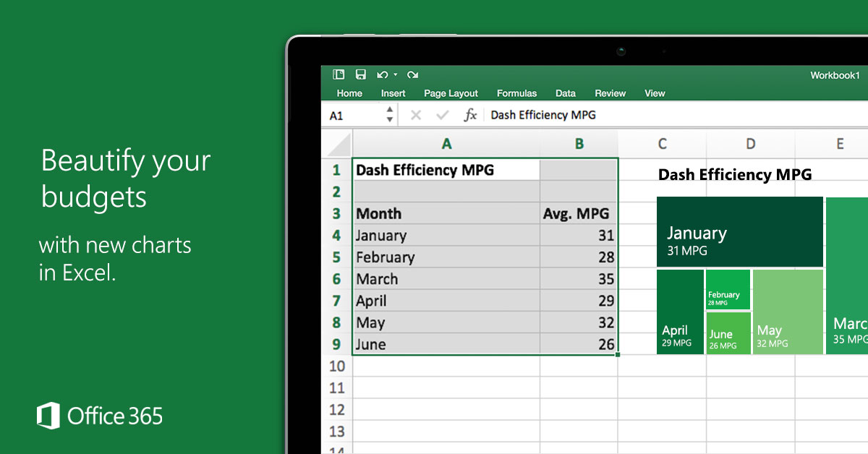Screen dimensions: 868x454
Task: Click the cell with value 35
Action: click(579, 278)
